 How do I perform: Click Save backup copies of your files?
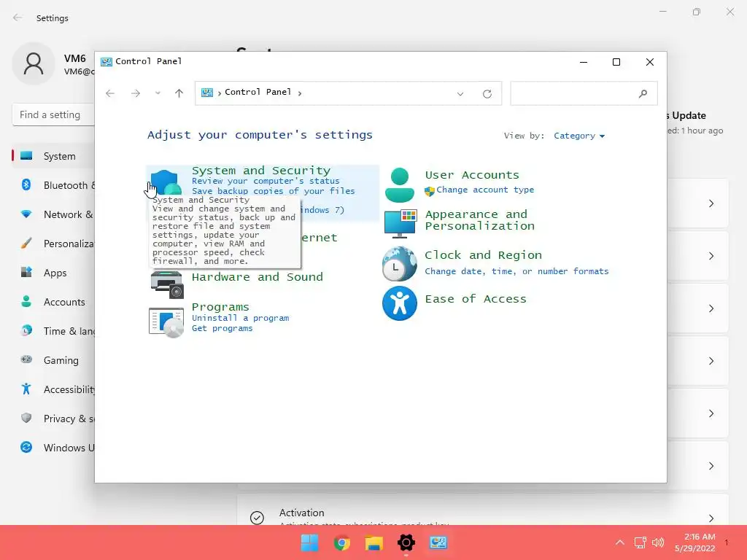[274, 191]
